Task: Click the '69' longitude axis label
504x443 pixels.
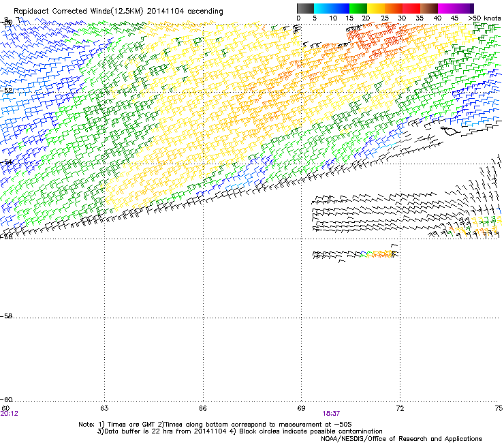Action: (301, 408)
